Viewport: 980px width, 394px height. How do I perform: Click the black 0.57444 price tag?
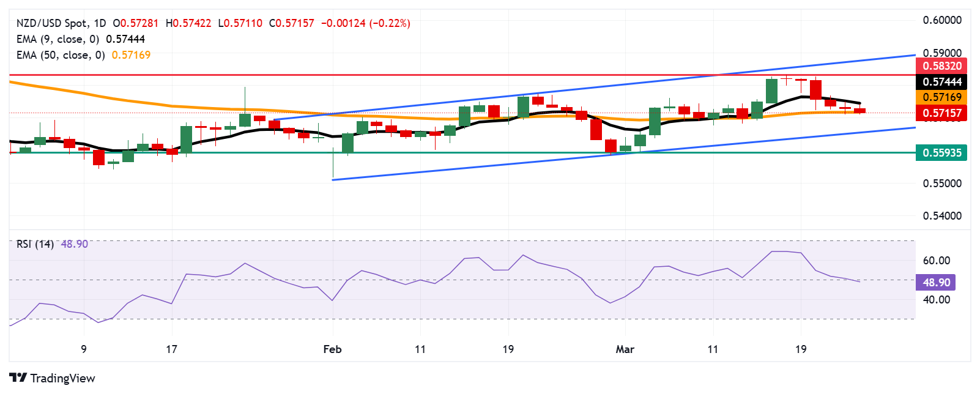[941, 82]
